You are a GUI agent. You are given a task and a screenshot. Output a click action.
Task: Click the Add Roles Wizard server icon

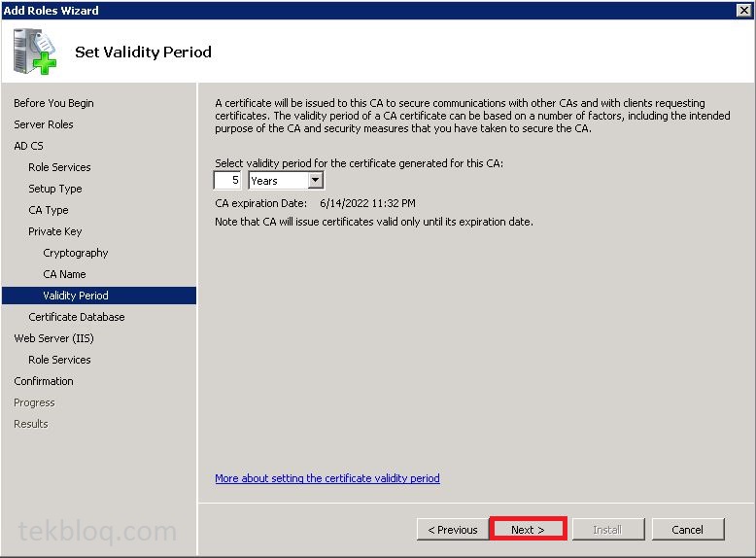tap(35, 52)
